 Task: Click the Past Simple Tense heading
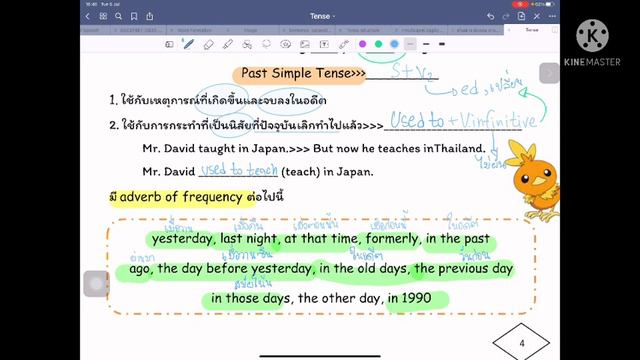tap(303, 73)
